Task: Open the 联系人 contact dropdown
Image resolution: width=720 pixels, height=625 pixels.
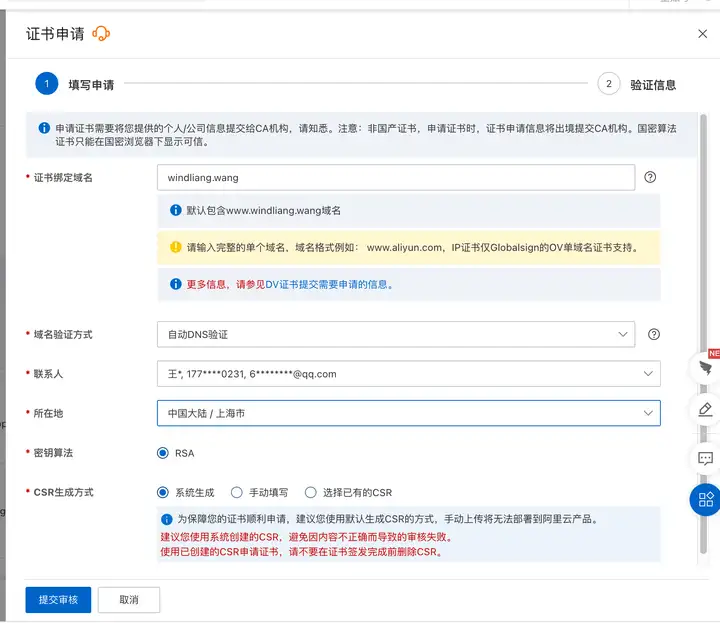Action: [408, 374]
